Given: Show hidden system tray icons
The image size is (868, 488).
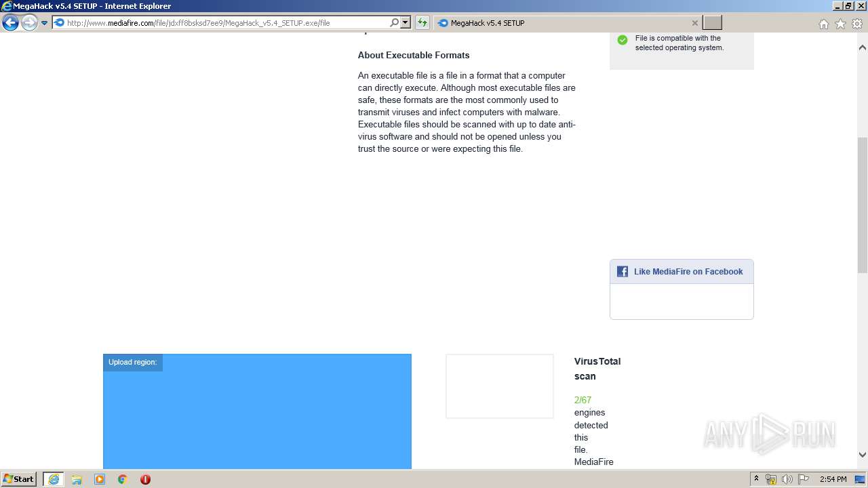Looking at the screenshot, I should [x=756, y=479].
